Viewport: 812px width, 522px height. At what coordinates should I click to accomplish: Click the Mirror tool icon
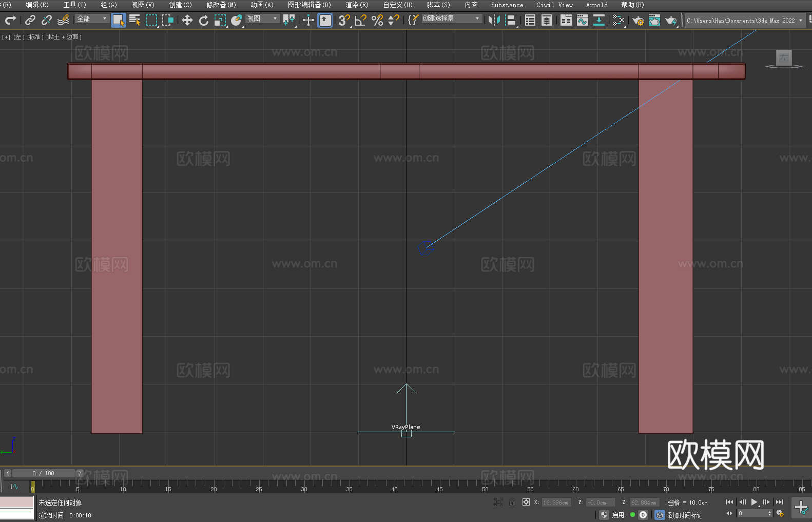coord(494,20)
